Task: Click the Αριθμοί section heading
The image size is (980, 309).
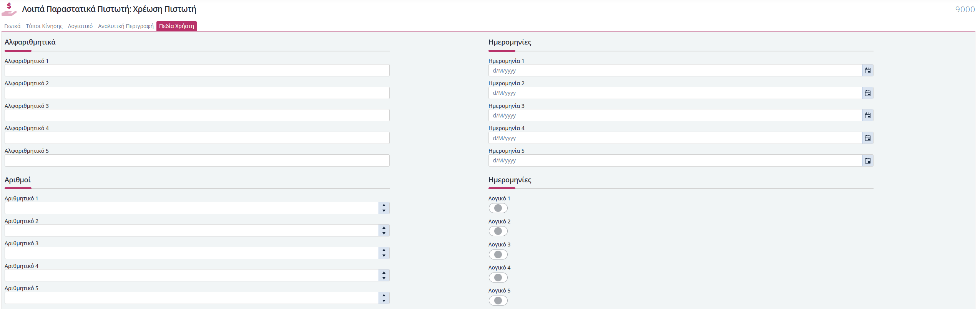Action: (x=18, y=180)
